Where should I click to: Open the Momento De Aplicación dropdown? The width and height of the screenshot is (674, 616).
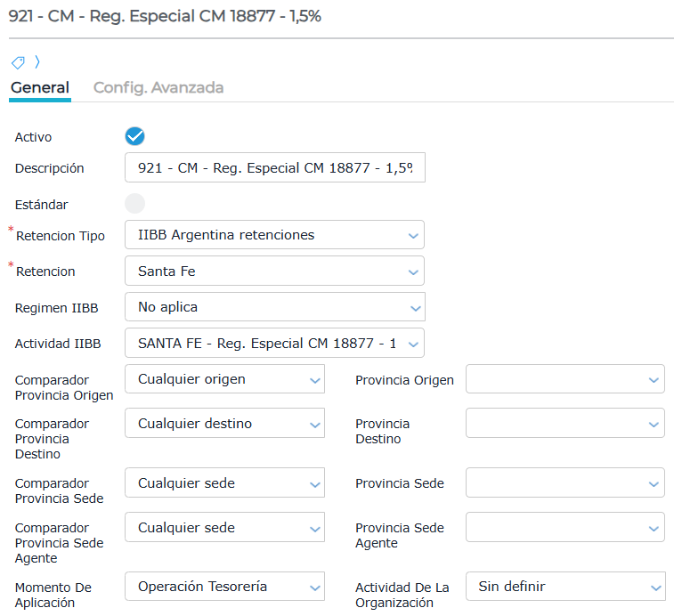click(224, 587)
